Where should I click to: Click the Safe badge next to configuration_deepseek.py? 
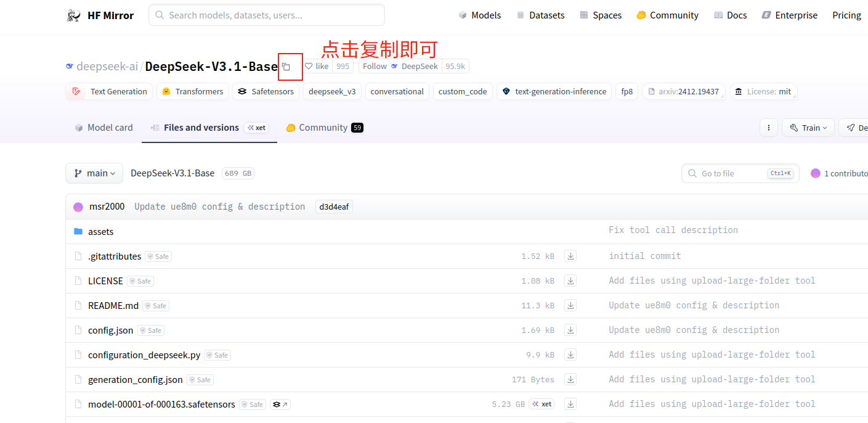click(x=217, y=355)
